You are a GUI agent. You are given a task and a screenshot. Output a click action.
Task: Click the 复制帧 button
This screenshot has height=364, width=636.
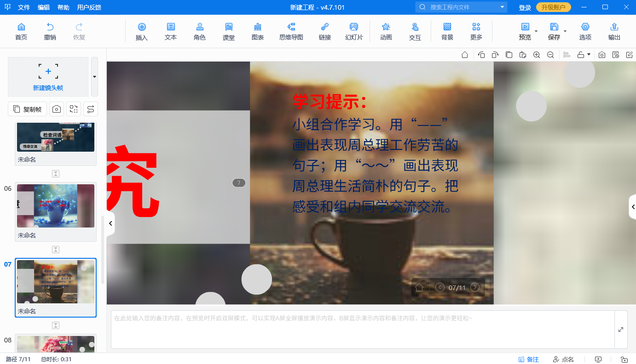click(28, 109)
